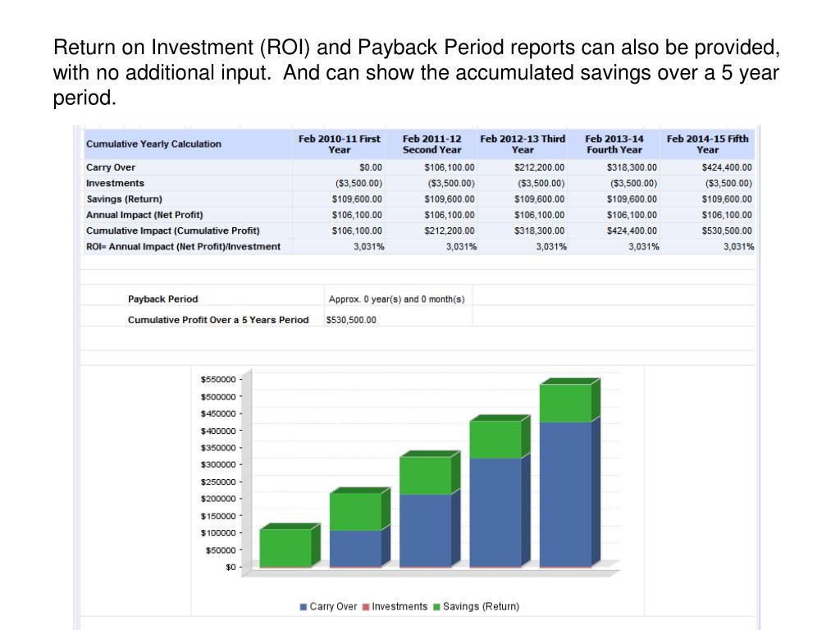Click 'ROI= Annual Impact (Net Profit)/Investment' label
This screenshot has height=630, width=840.
pos(183,246)
